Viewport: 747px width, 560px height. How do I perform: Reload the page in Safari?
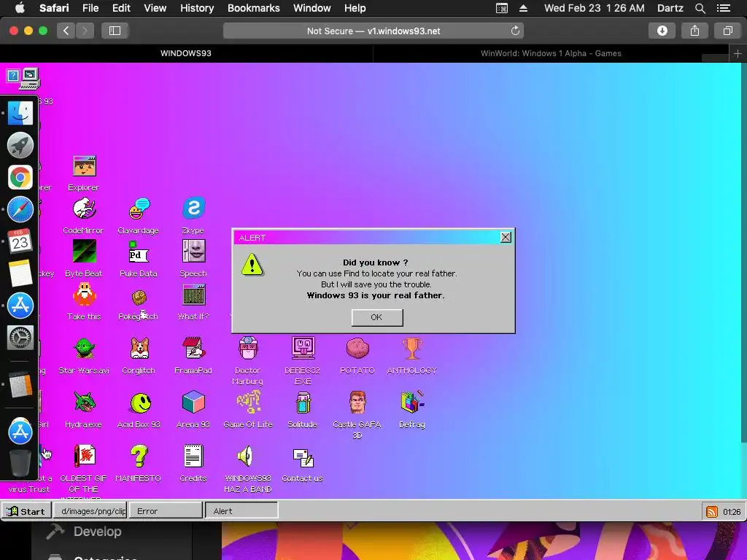515,31
